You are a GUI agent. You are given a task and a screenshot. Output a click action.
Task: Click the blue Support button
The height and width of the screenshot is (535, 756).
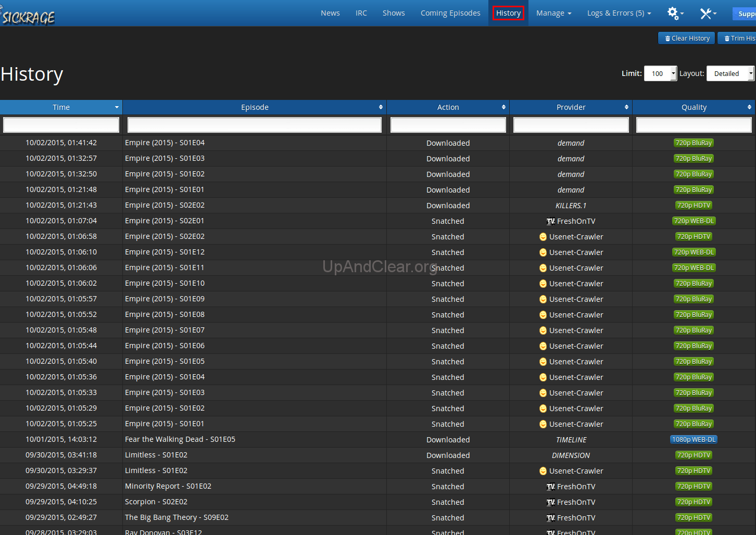point(745,14)
